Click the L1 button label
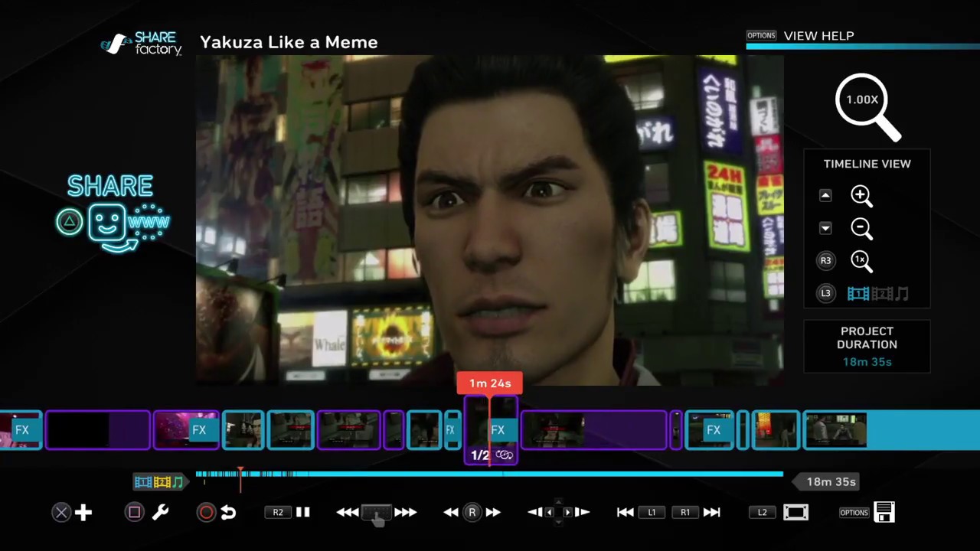The height and width of the screenshot is (551, 980). tap(652, 513)
